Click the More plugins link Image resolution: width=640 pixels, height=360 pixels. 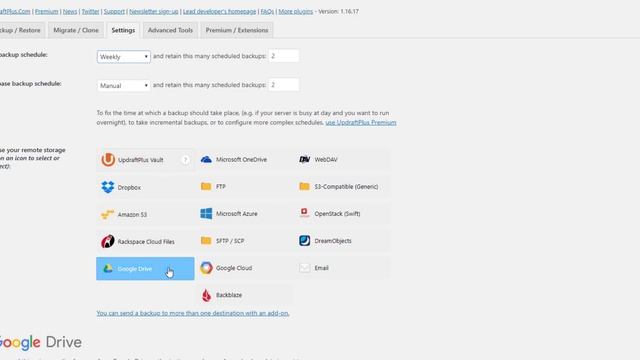[x=296, y=11]
